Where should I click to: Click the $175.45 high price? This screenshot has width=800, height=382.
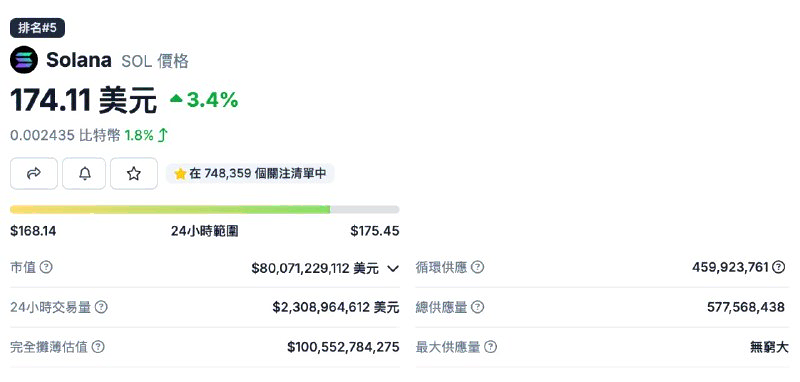tap(374, 231)
